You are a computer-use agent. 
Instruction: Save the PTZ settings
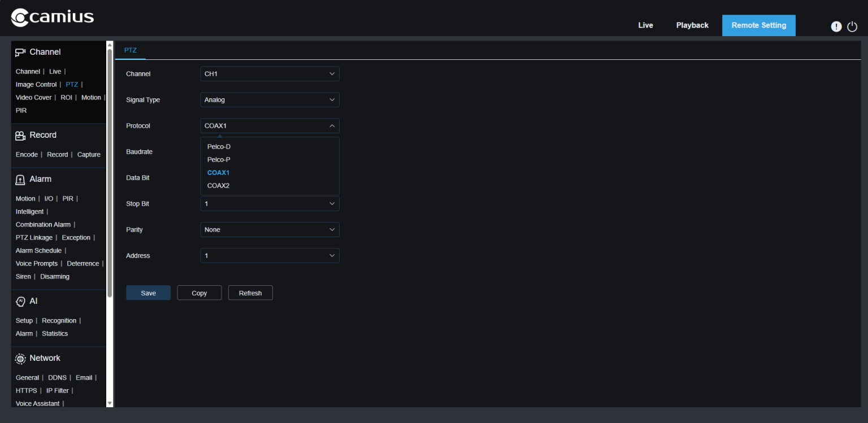pyautogui.click(x=148, y=293)
